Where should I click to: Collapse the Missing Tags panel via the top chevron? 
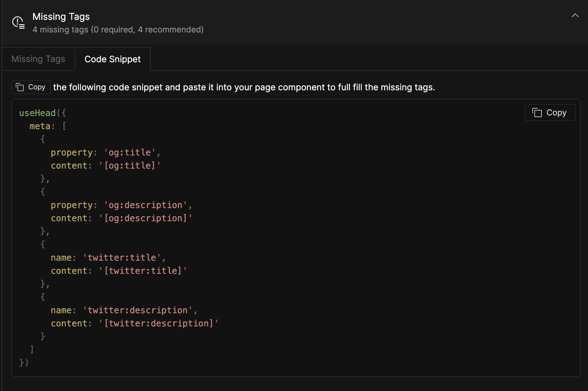pyautogui.click(x=575, y=16)
